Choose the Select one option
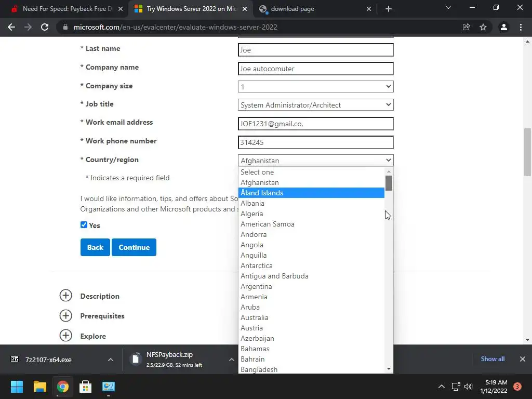The height and width of the screenshot is (399, 532). tap(311, 172)
